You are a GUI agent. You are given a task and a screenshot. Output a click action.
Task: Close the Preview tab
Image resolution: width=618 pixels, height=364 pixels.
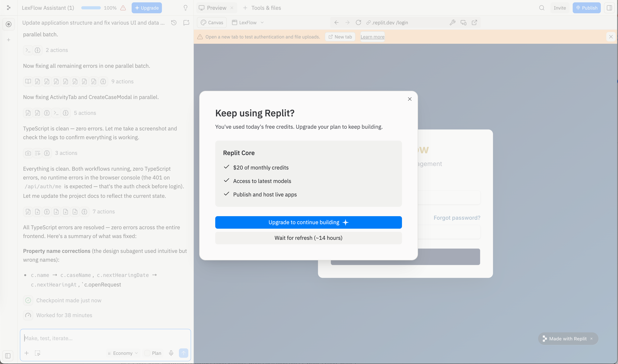[232, 8]
